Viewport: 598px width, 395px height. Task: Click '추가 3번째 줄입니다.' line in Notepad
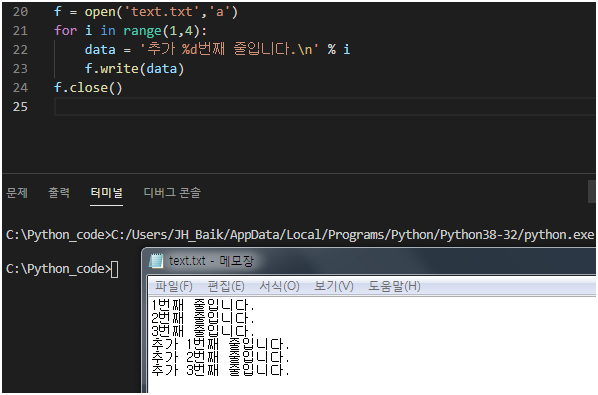[220, 370]
